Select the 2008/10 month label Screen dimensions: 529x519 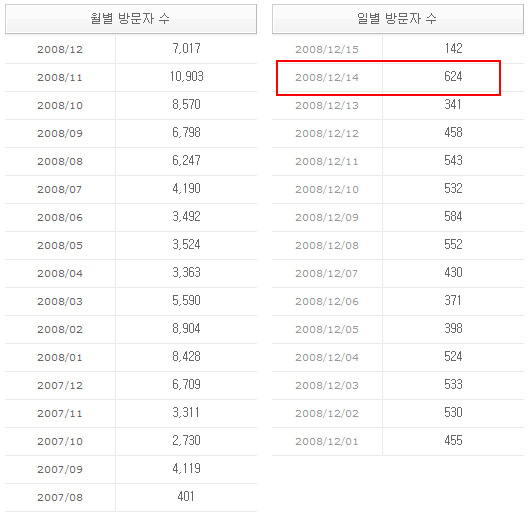[x=60, y=106]
